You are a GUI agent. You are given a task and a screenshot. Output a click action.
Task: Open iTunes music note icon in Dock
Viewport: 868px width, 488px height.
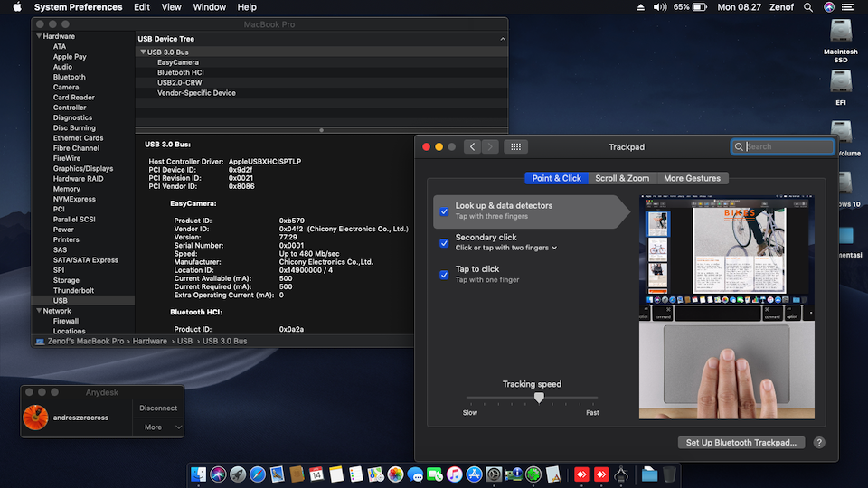tap(455, 474)
